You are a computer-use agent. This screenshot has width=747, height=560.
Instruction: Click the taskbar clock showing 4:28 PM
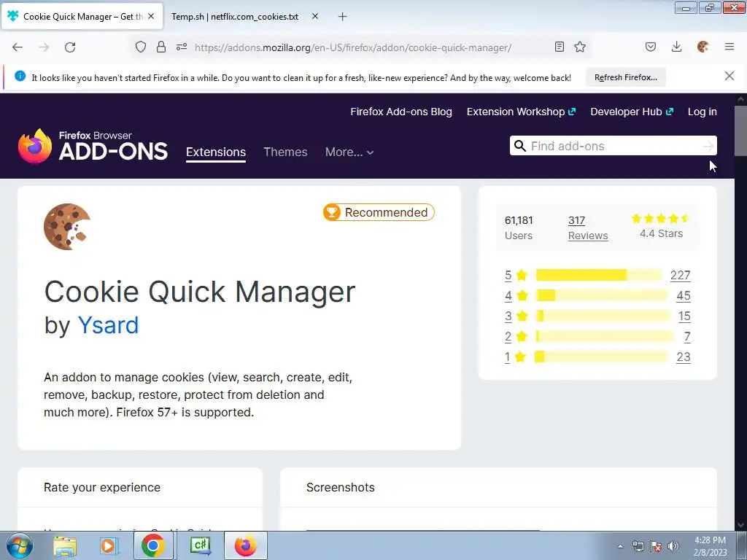pos(711,546)
